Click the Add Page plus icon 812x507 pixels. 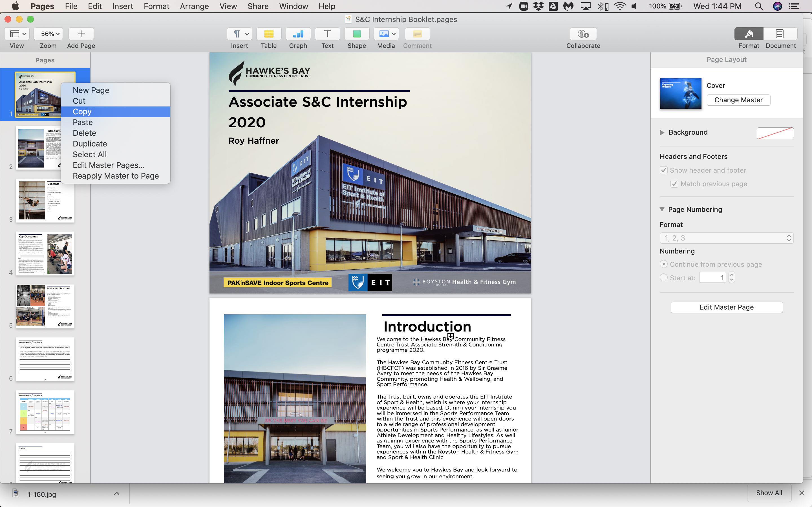(x=81, y=34)
